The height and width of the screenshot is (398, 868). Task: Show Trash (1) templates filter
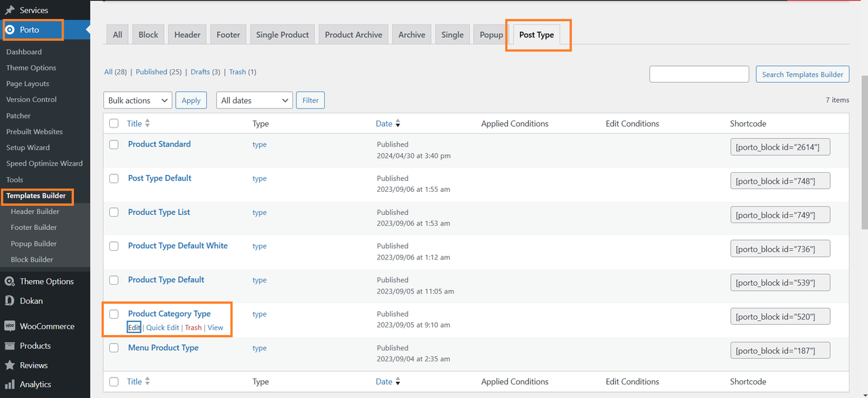243,72
